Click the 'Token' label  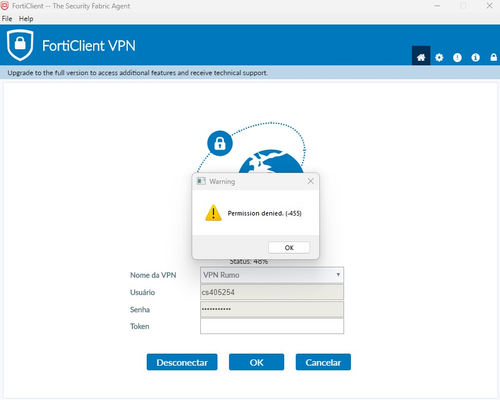tap(139, 326)
